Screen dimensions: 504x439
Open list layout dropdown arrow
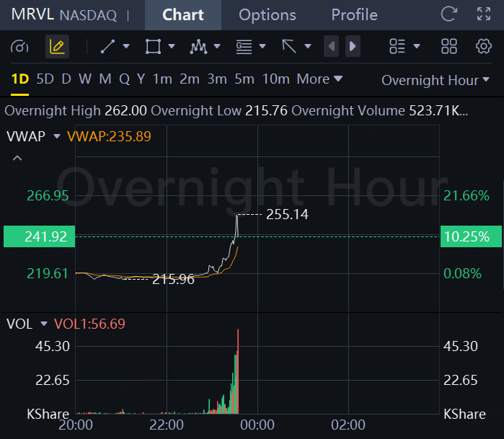click(x=417, y=46)
